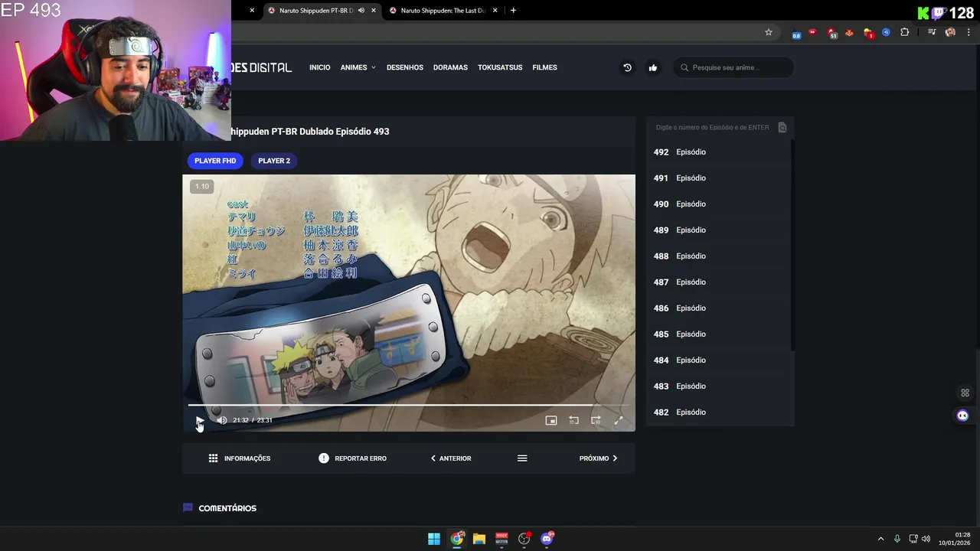Open Episódio 490
The width and height of the screenshot is (980, 551).
click(x=718, y=204)
